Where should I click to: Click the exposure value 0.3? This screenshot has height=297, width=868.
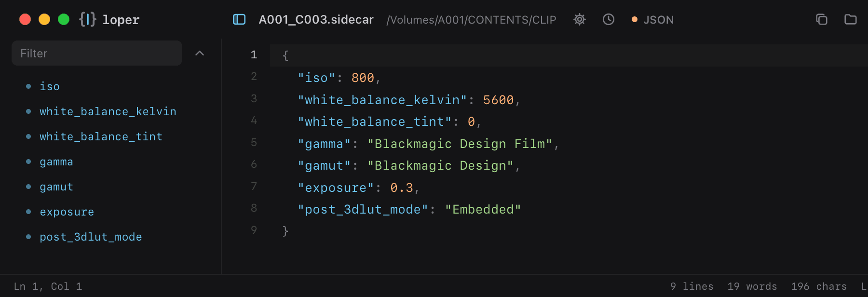402,188
